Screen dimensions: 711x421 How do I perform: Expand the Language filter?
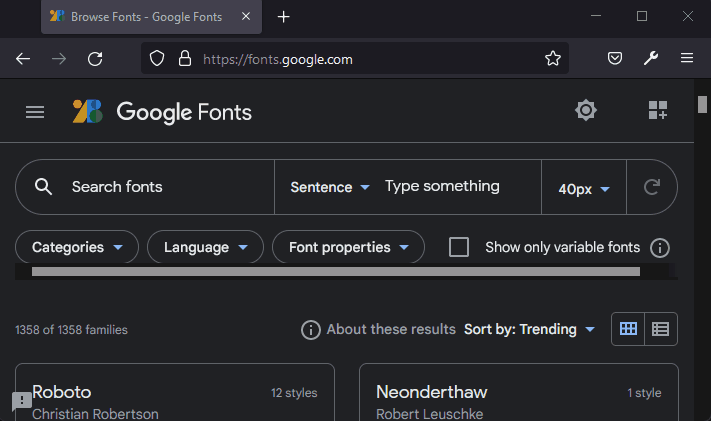[205, 247]
